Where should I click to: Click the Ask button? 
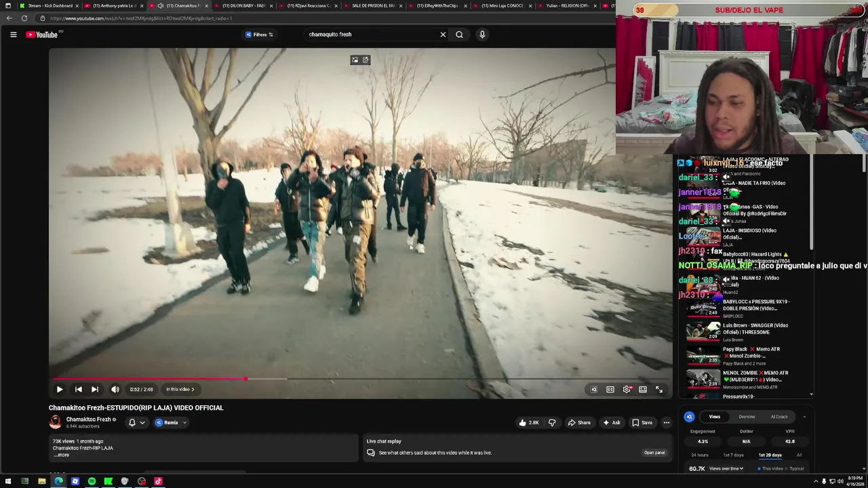612,423
